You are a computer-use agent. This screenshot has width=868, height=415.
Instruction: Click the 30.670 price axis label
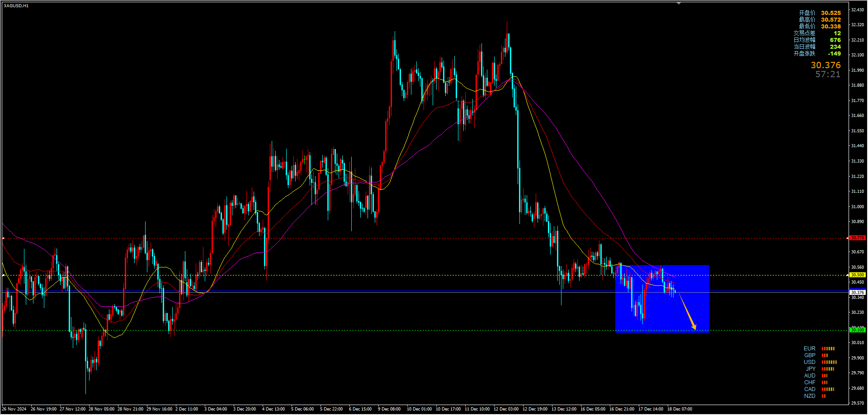tap(858, 252)
